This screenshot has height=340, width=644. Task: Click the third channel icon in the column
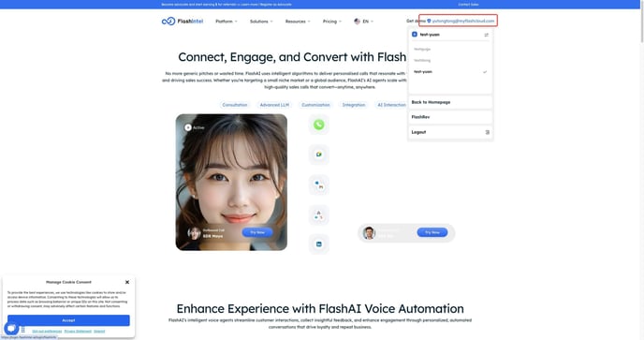tap(318, 185)
